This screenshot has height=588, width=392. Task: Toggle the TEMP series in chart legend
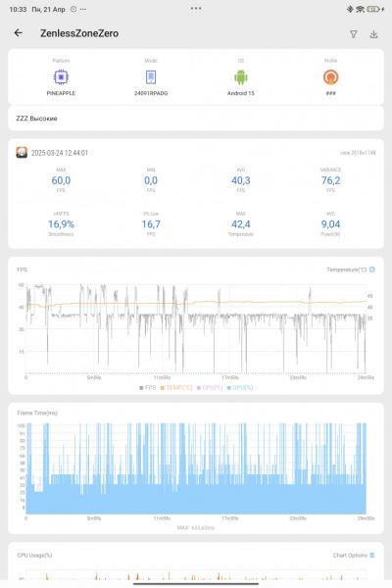click(x=176, y=387)
